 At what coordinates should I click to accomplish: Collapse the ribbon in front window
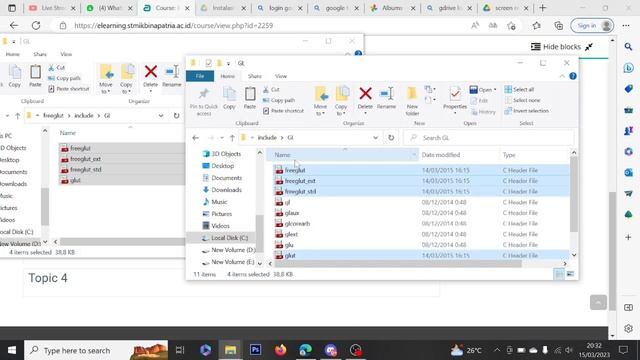tap(562, 76)
